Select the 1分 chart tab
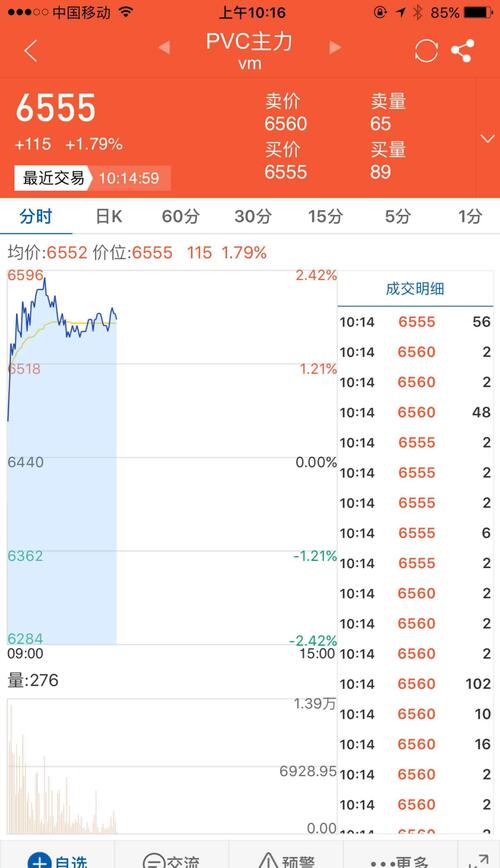This screenshot has width=500, height=868. (x=470, y=216)
